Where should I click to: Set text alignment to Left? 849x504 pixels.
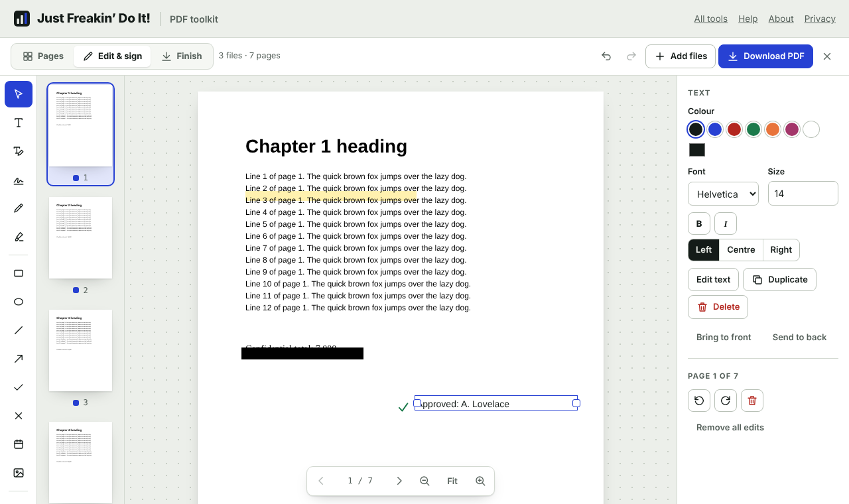704,250
